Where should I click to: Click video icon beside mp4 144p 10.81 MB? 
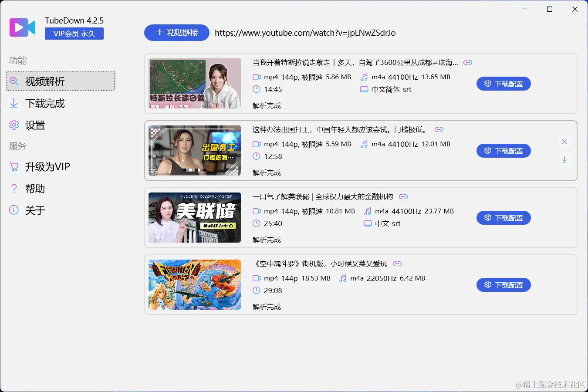point(257,211)
